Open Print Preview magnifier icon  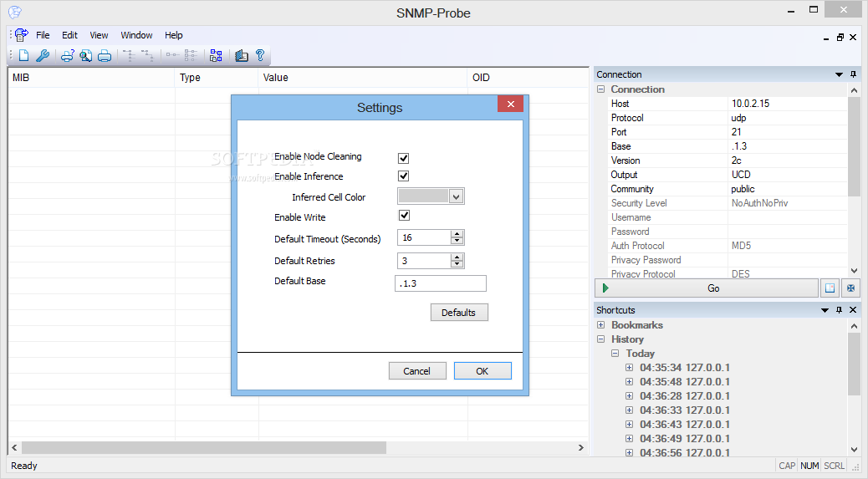click(86, 55)
